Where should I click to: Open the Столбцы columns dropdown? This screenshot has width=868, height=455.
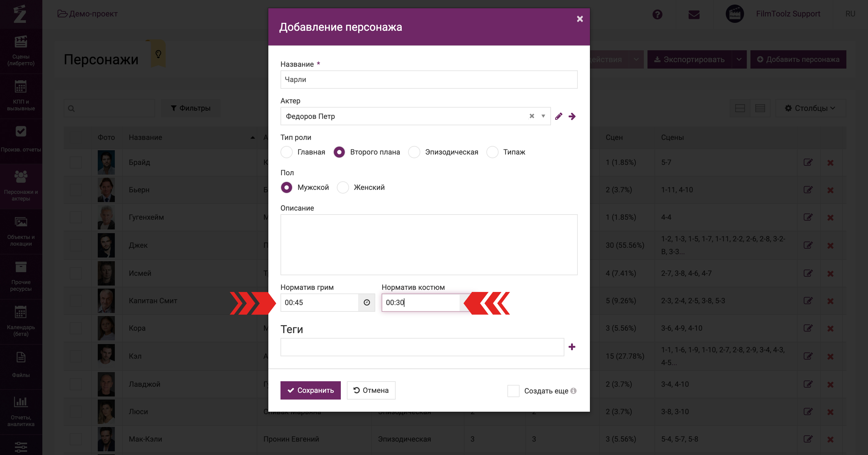pos(810,108)
